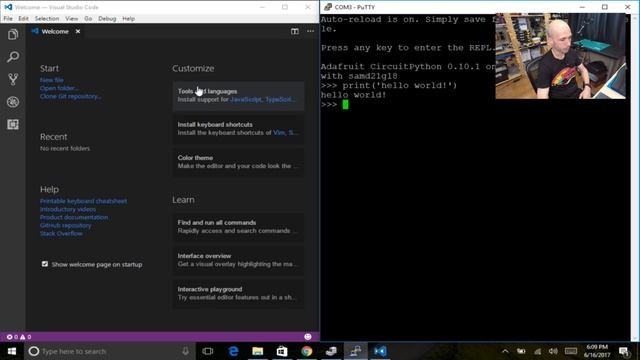Click the VS Code title bar logo
This screenshot has width=640, height=360.
pyautogui.click(x=8, y=7)
